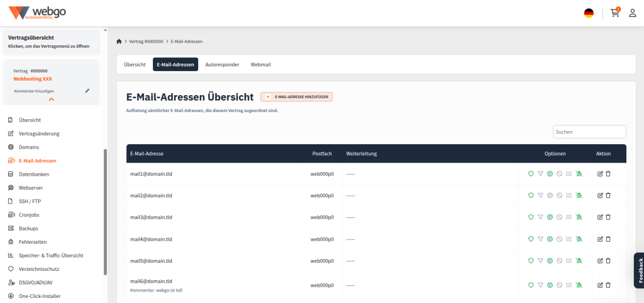This screenshot has height=303, width=644.
Task: Click trash icon in the mail4@domain.tld row
Action: coord(608,239)
